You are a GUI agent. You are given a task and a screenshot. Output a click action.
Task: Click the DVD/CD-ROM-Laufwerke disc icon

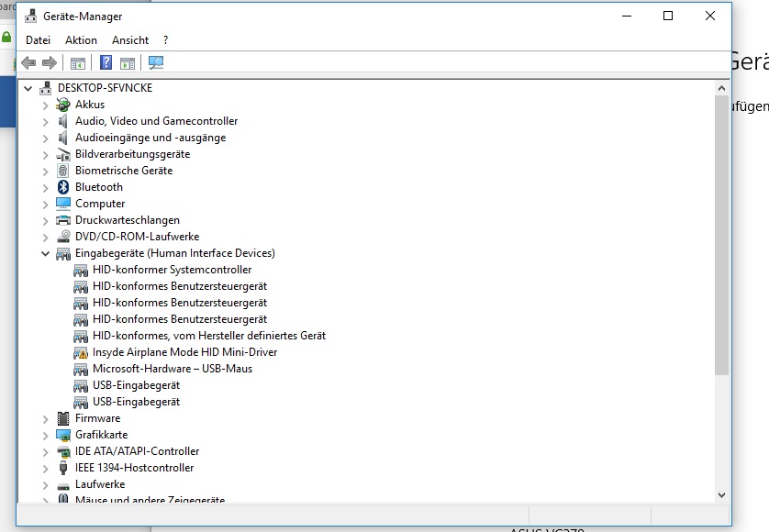[63, 237]
